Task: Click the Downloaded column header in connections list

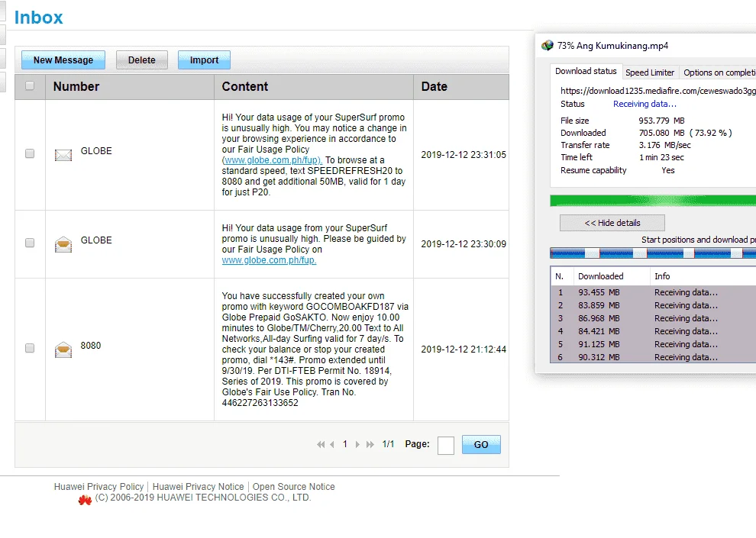Action: point(612,276)
